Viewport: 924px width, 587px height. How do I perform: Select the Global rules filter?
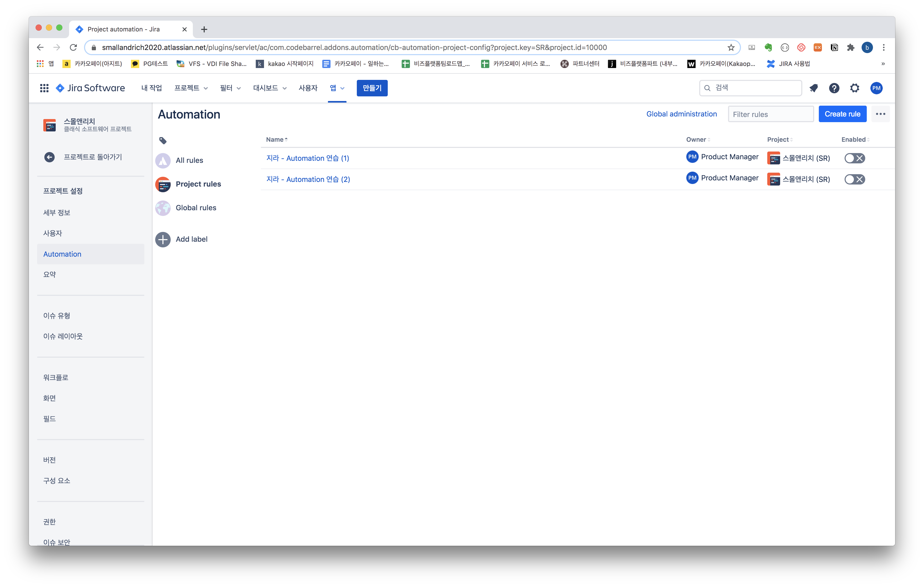click(x=196, y=208)
